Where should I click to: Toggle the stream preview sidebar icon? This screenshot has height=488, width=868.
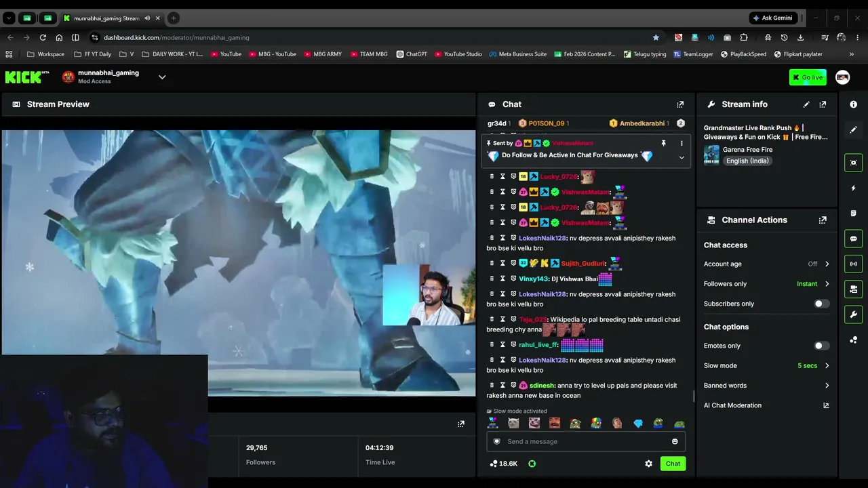click(853, 163)
